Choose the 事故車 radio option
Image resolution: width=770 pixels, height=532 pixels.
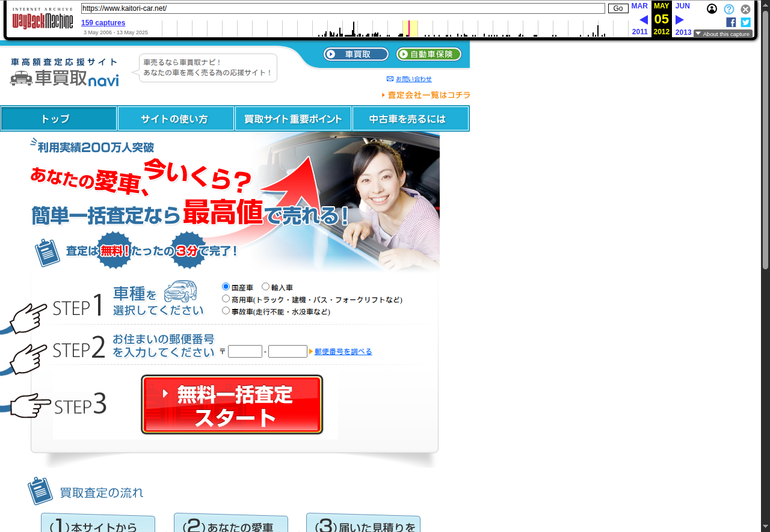click(226, 311)
